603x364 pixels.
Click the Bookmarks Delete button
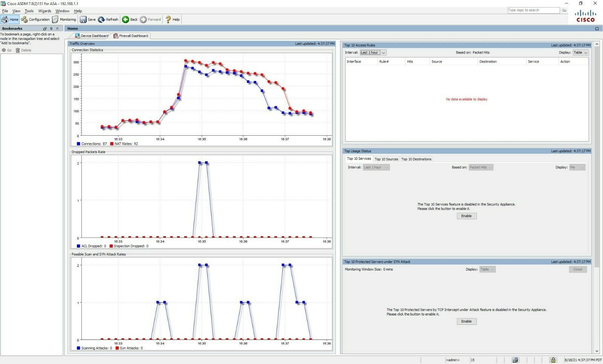[23, 50]
